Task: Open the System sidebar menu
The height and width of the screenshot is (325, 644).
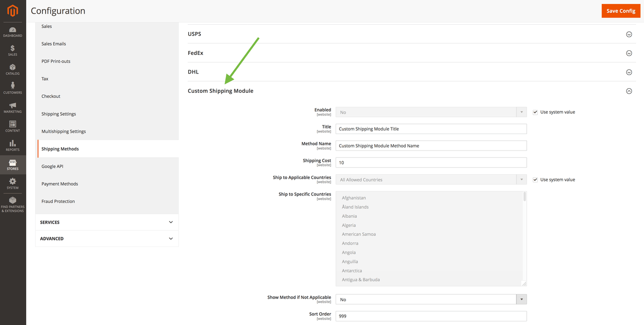Action: tap(13, 184)
